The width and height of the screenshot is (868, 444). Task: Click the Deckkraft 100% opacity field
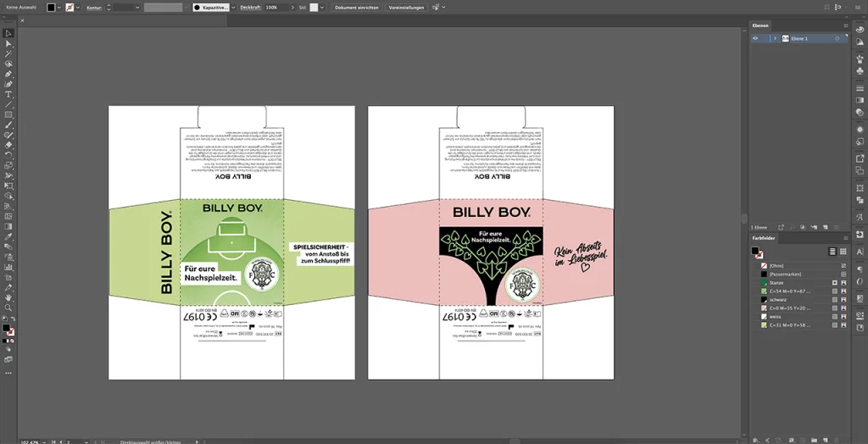pos(276,7)
